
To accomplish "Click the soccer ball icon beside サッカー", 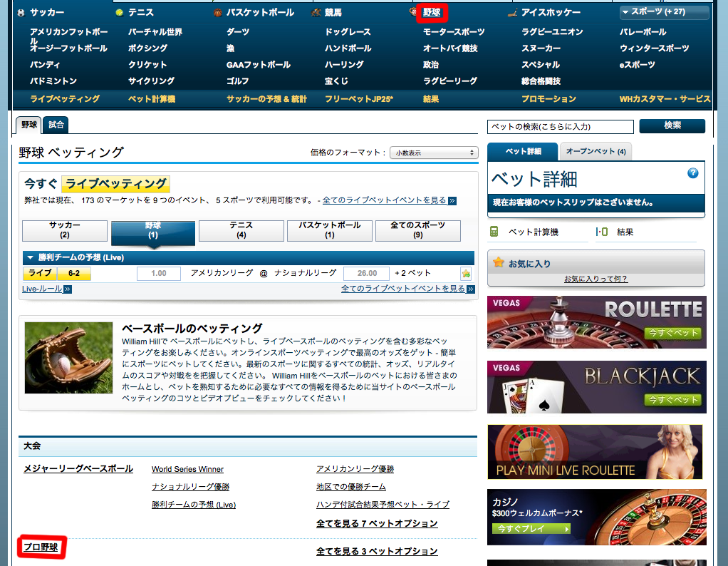I will click(20, 13).
